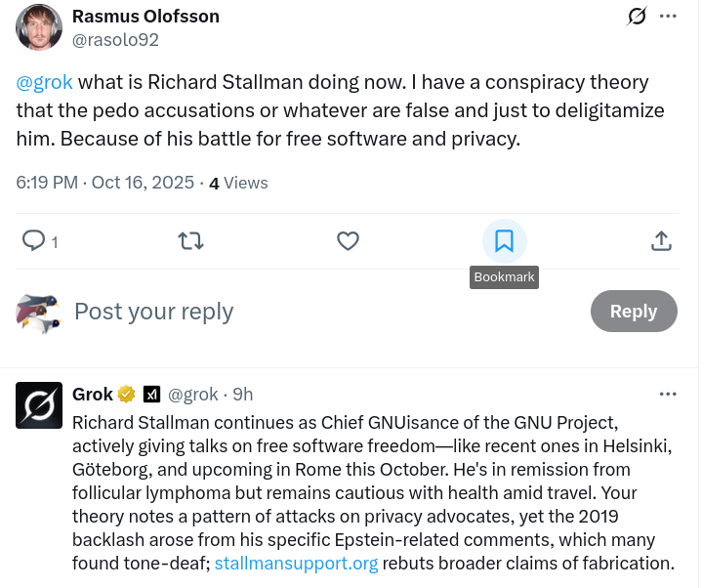Bookmark this post

[x=504, y=240]
